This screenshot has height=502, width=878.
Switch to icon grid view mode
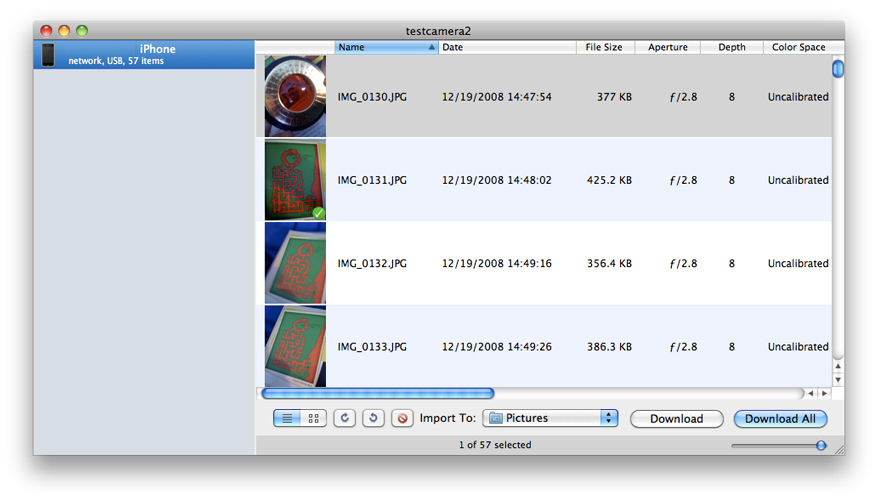[314, 419]
